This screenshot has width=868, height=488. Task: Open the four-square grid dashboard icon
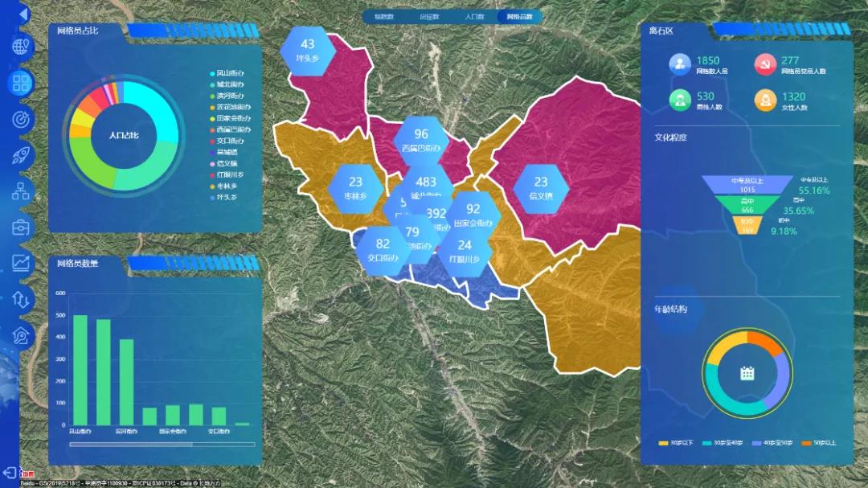(22, 82)
